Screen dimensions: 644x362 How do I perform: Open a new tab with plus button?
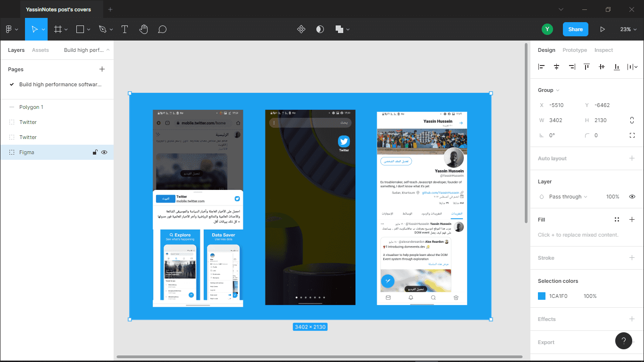110,9
